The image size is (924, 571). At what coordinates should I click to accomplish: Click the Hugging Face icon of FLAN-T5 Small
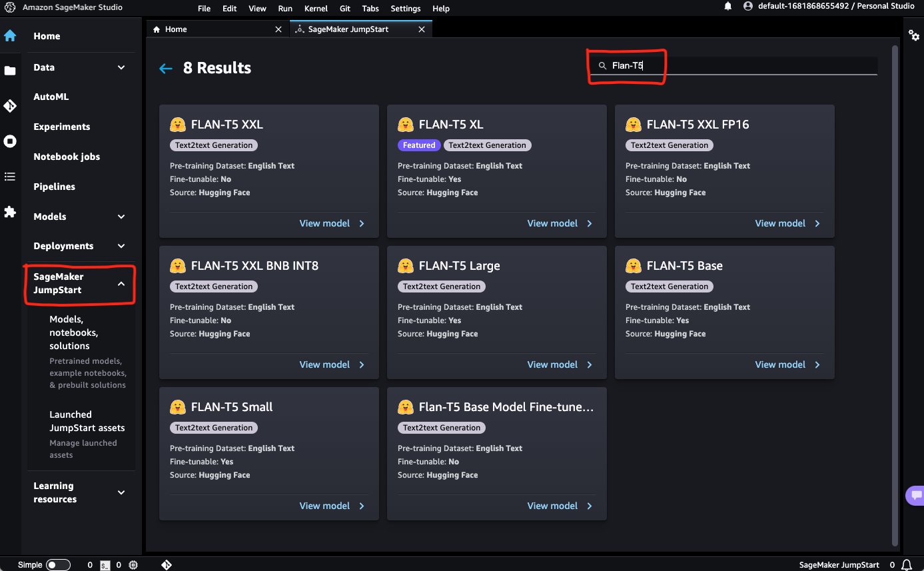click(x=177, y=407)
